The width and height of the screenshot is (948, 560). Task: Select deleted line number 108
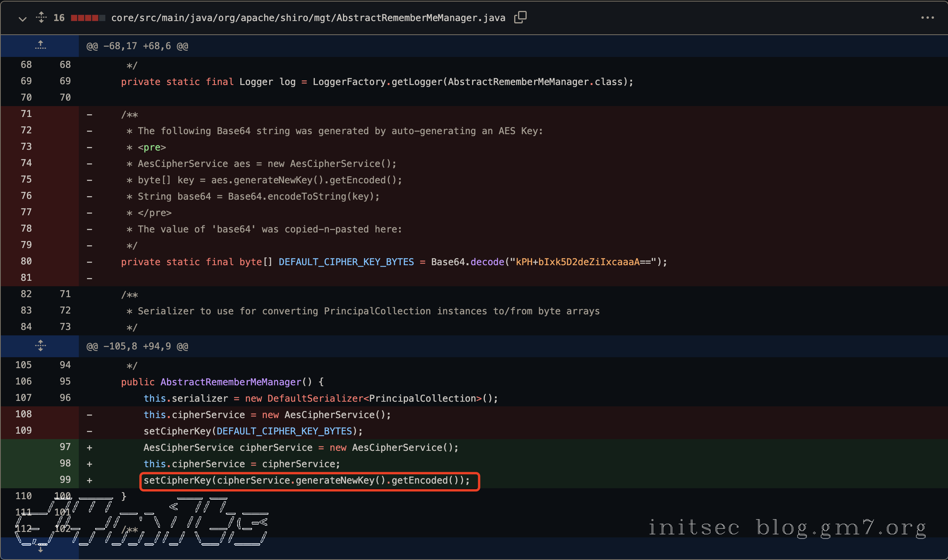[23, 414]
